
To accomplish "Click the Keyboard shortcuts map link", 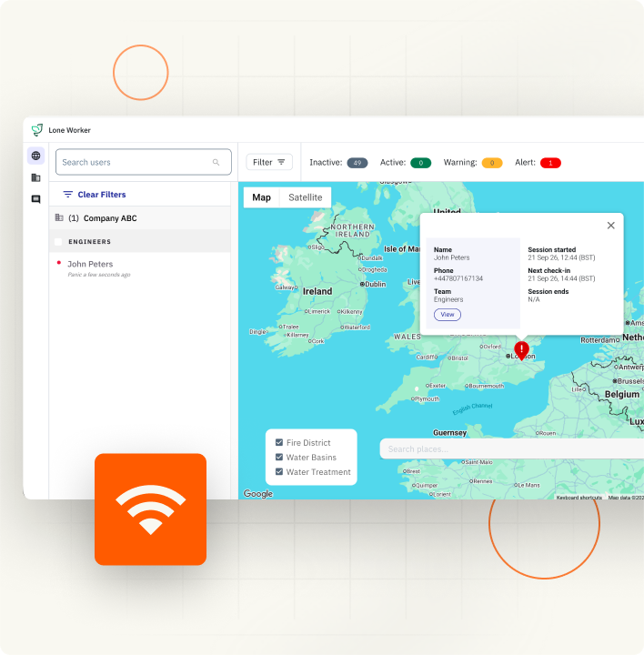I will (579, 497).
